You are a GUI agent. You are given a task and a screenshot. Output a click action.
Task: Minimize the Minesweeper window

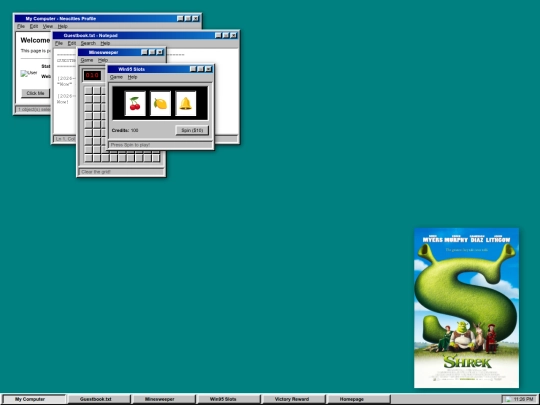pyautogui.click(x=144, y=52)
